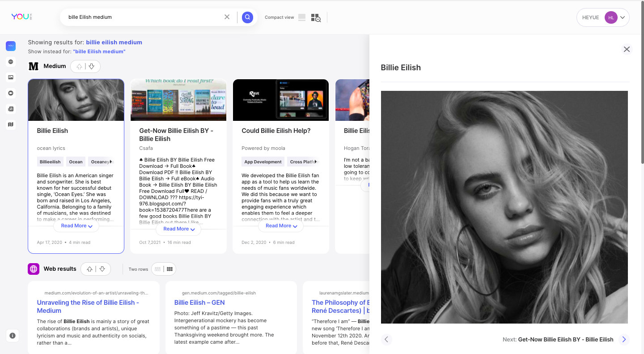Go to next article with blue arrow
Screen dimensions: 644x354
pyautogui.click(x=624, y=339)
